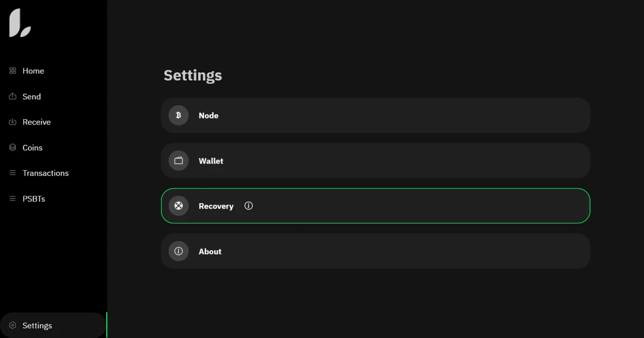Go to Home in the sidebar
Viewport: 644px width, 338px height.
coord(33,71)
